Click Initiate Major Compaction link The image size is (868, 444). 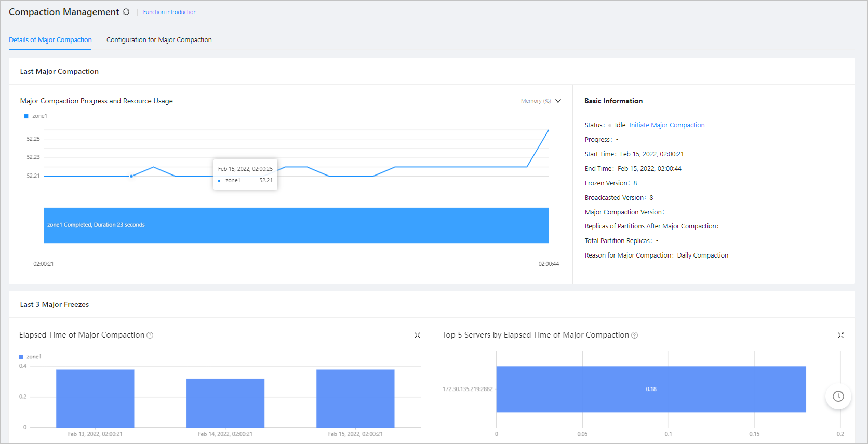666,125
